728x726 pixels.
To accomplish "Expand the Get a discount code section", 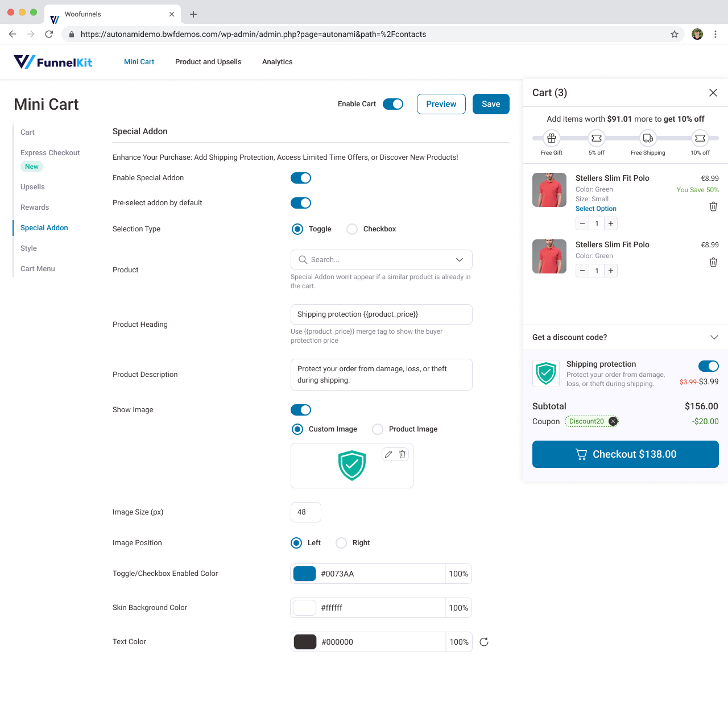I will [x=714, y=337].
